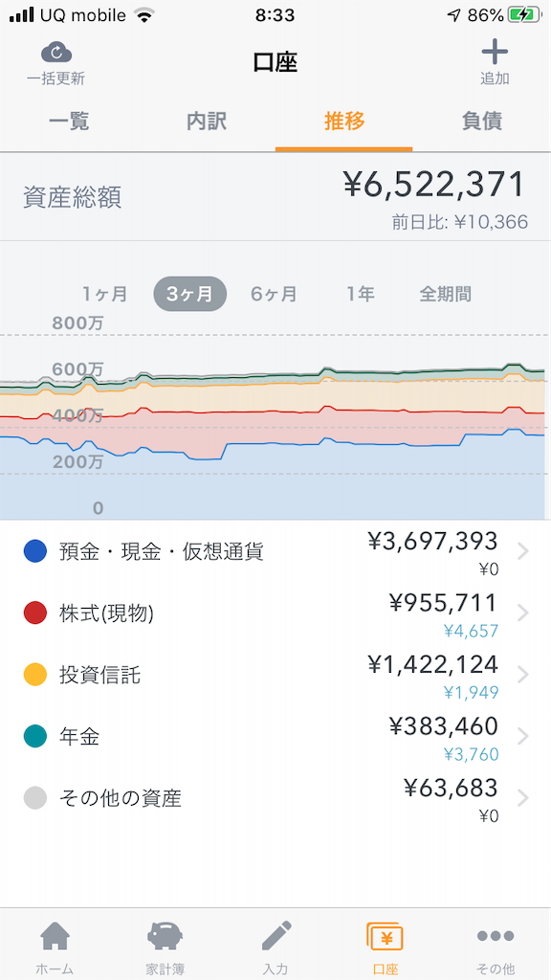Tap the location arrow status icon

point(454,15)
